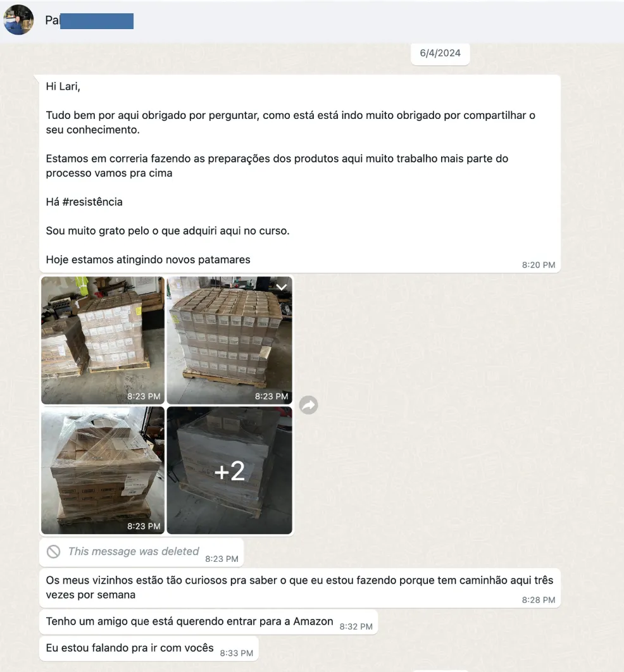Select the 'This message was deleted' bubble
The width and height of the screenshot is (624, 672).
pos(141,552)
